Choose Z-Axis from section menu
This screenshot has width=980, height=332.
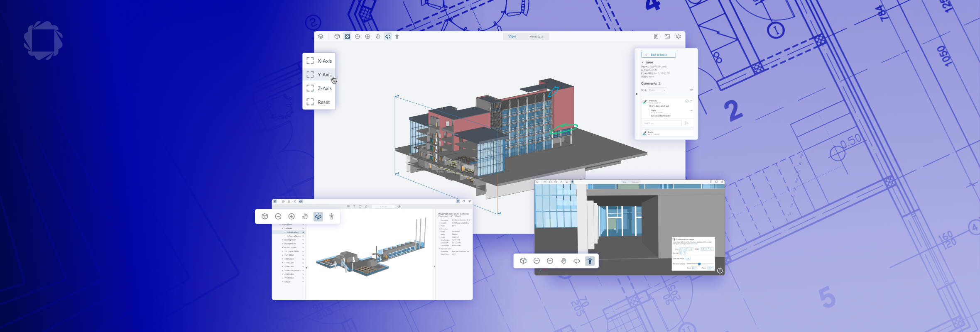pos(319,88)
